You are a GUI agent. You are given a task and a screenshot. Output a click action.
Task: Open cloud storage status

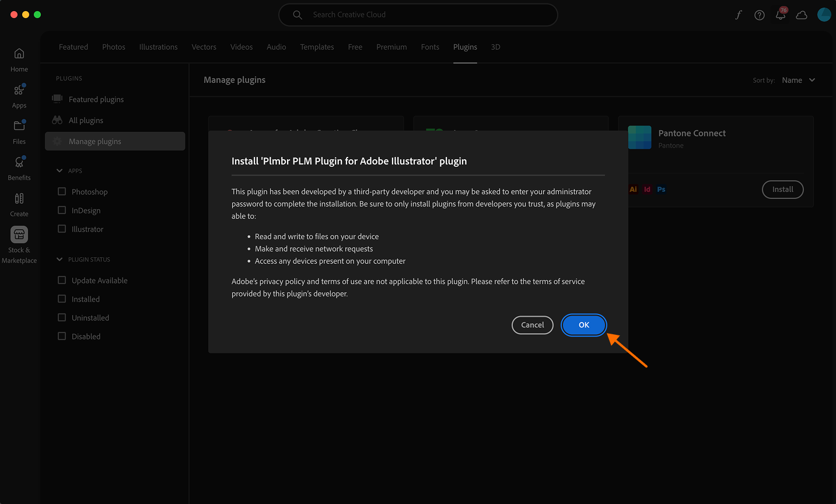coord(802,15)
